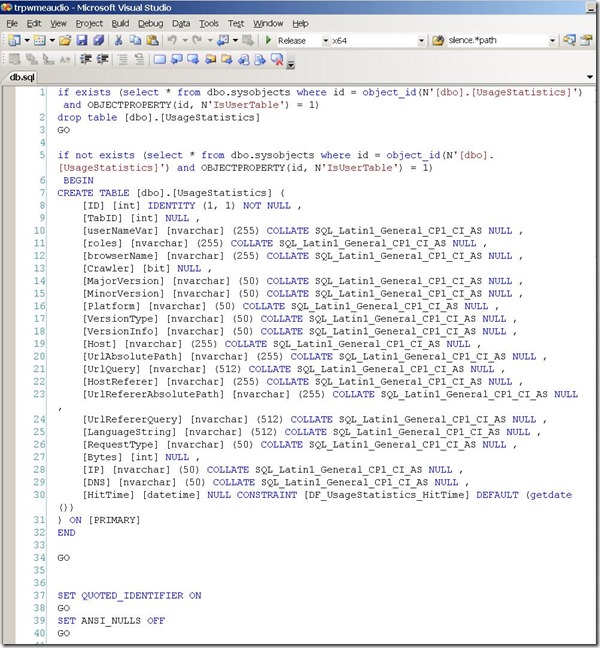Click the Paste clipboard icon
The image size is (600, 648).
(152, 40)
